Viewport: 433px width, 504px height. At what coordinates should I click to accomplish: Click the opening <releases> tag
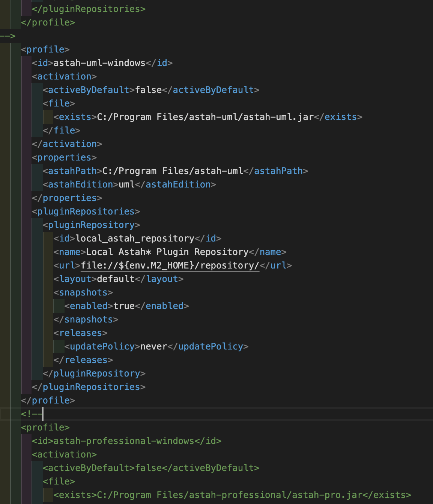tap(81, 333)
